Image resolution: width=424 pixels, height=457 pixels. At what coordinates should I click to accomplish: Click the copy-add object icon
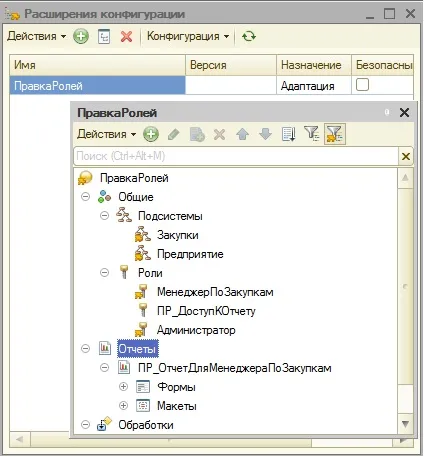197,134
